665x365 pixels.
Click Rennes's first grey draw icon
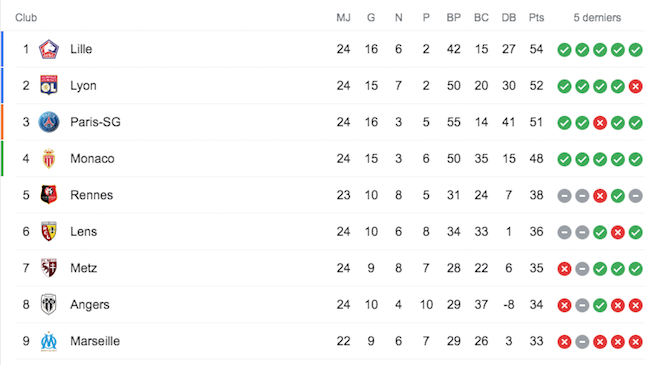tap(564, 196)
